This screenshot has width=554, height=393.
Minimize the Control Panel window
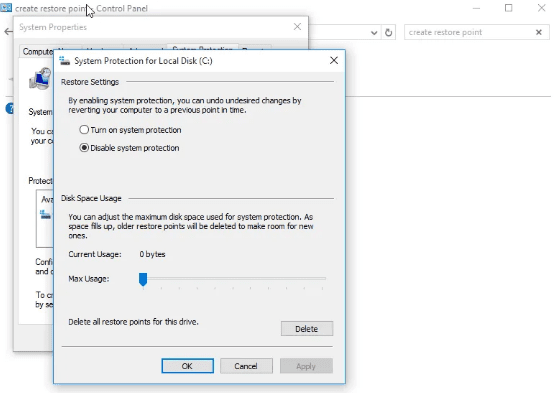click(476, 8)
